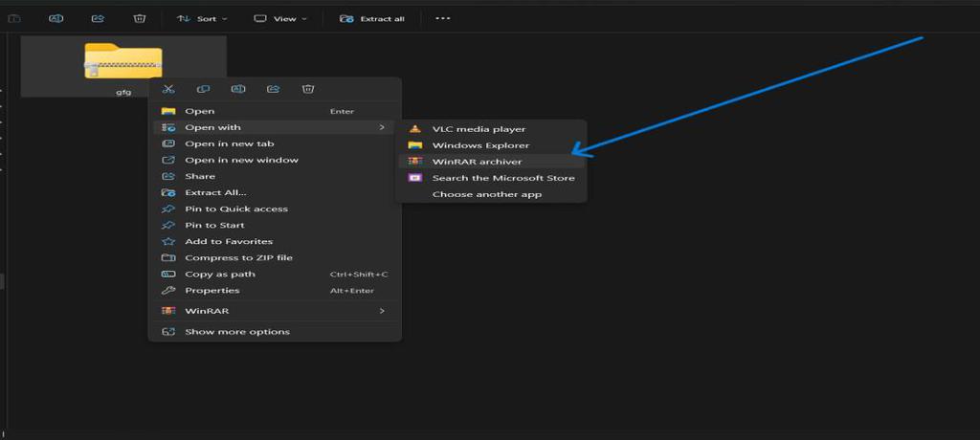Click the Open in new window icon
980x440 pixels.
click(168, 160)
